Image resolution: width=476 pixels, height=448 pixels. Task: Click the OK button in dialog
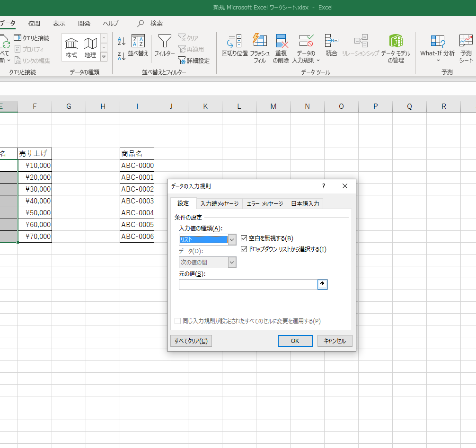click(x=295, y=341)
